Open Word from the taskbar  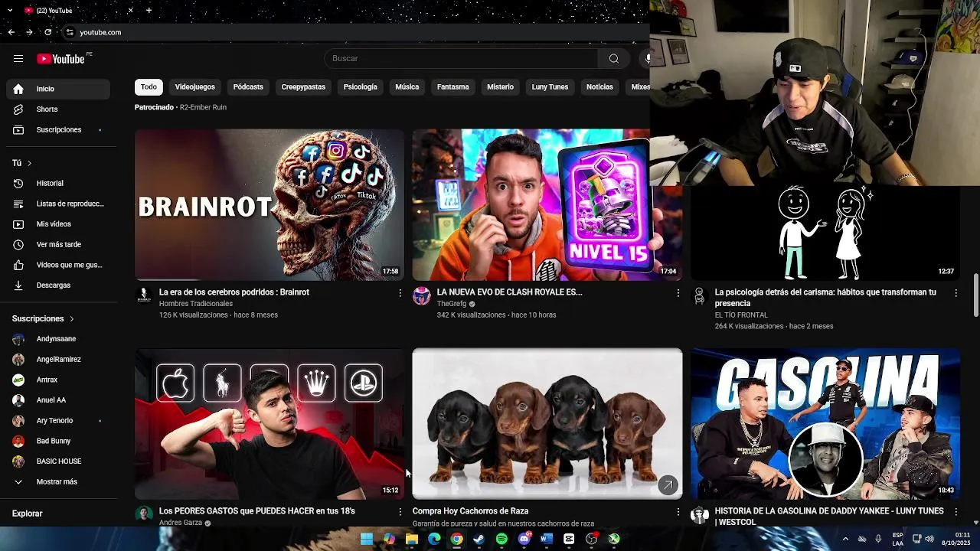(x=546, y=539)
